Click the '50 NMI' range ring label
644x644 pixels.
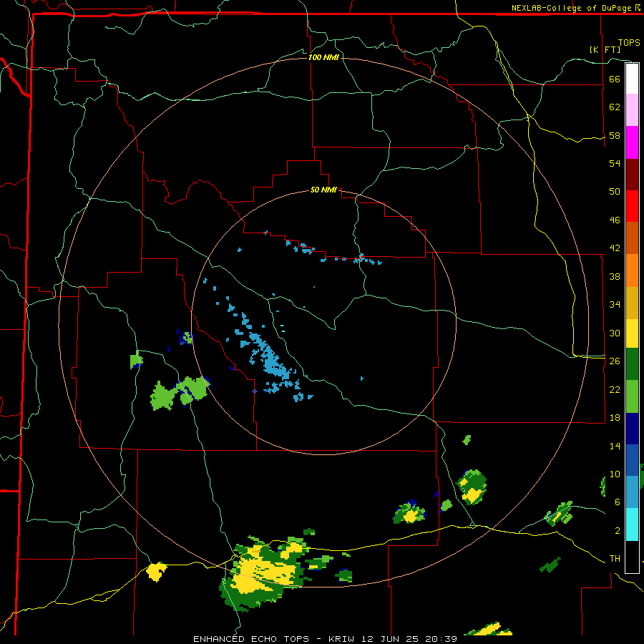tap(323, 190)
